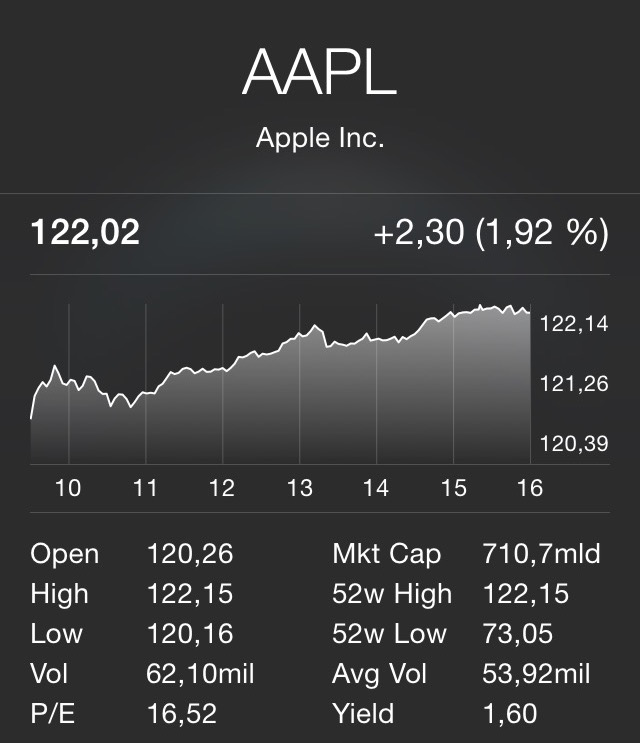Tap the P/E ratio value 16,52
This screenshot has width=640, height=743.
coord(182,714)
